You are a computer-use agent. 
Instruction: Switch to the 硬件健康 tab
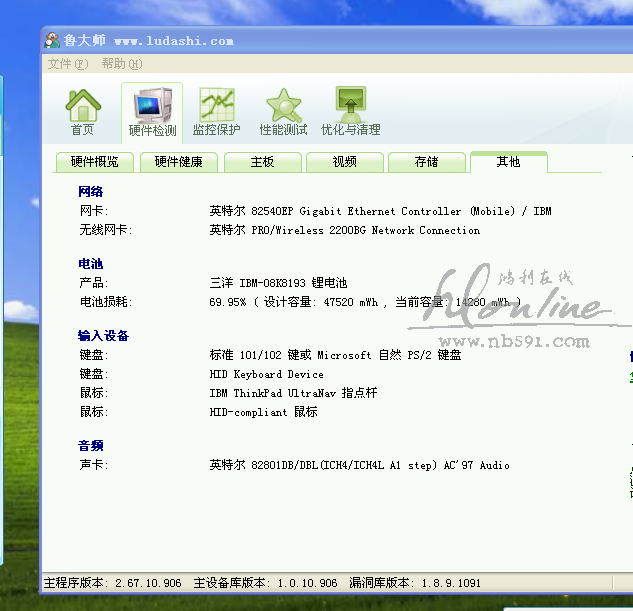coord(178,162)
